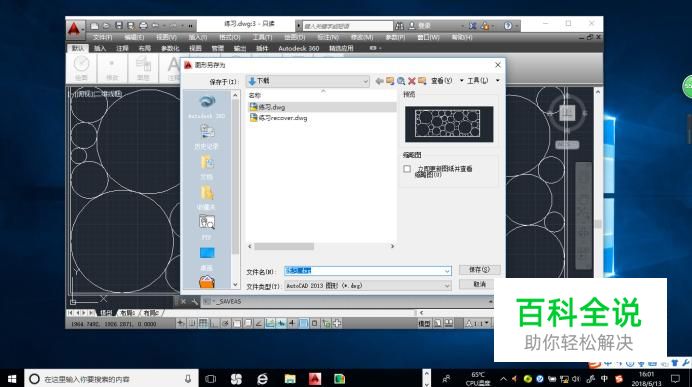Click the 模型 model space button in status bar

point(424,323)
